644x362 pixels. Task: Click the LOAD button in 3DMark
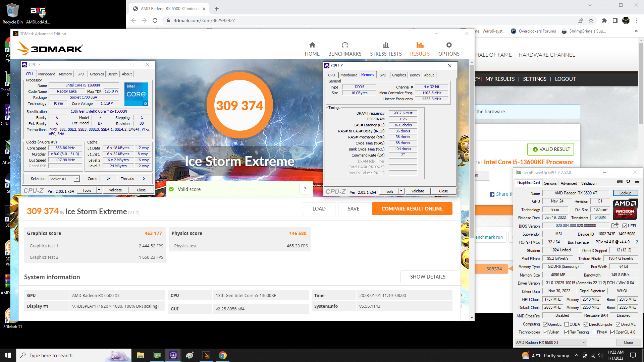pos(319,208)
